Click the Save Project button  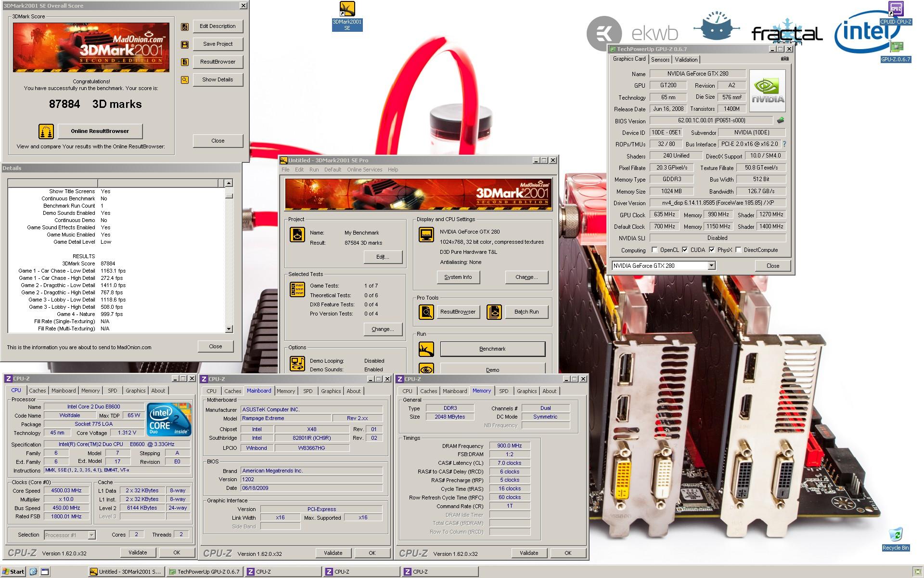[218, 44]
